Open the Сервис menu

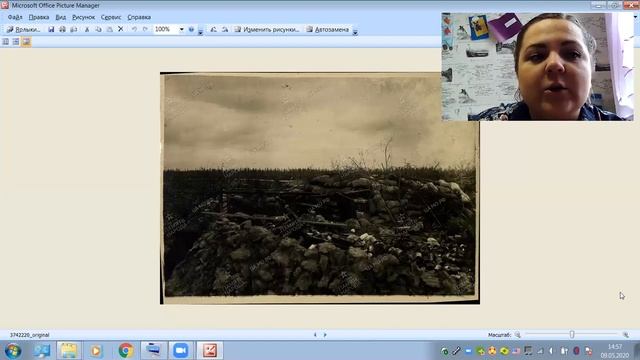111,17
